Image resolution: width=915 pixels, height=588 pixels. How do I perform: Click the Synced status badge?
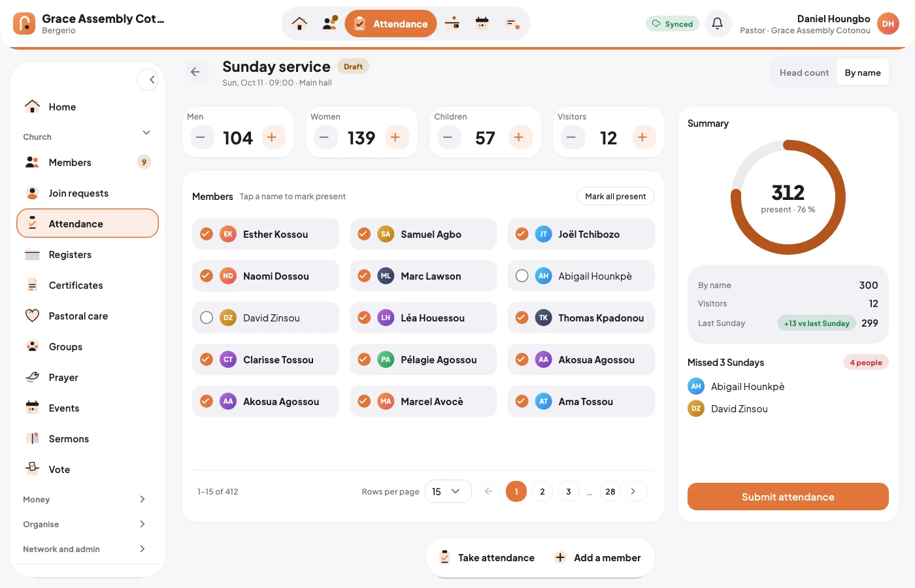(x=673, y=24)
